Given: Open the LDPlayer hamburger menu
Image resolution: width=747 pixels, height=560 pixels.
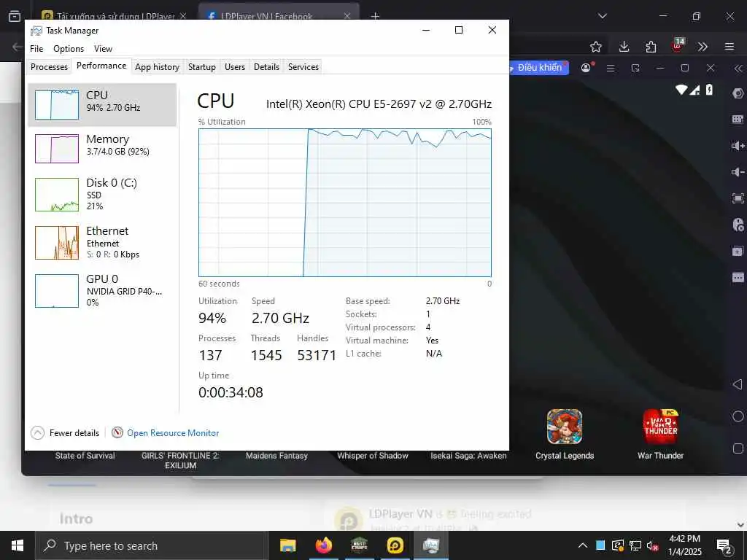Looking at the screenshot, I should tap(611, 68).
